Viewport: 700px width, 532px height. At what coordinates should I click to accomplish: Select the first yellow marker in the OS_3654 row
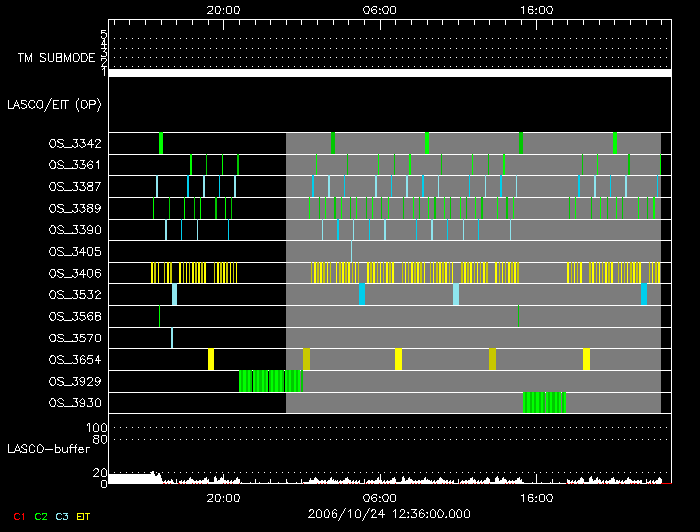tap(211, 359)
